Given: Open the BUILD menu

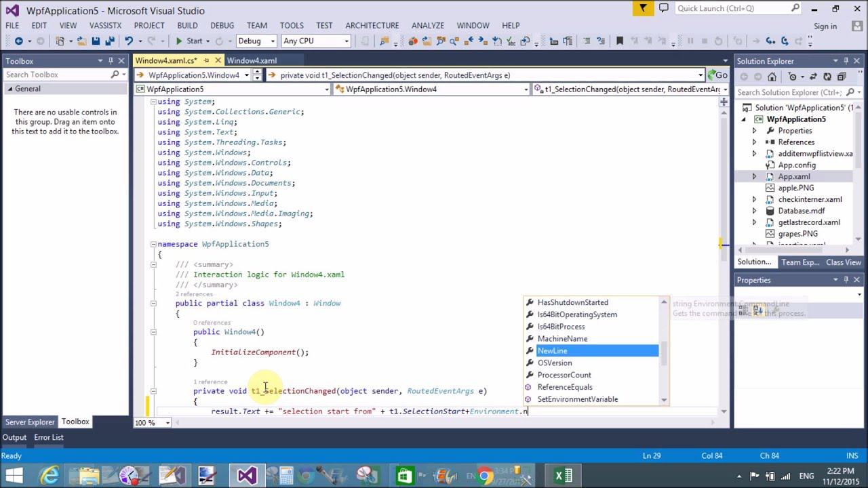Looking at the screenshot, I should (187, 25).
